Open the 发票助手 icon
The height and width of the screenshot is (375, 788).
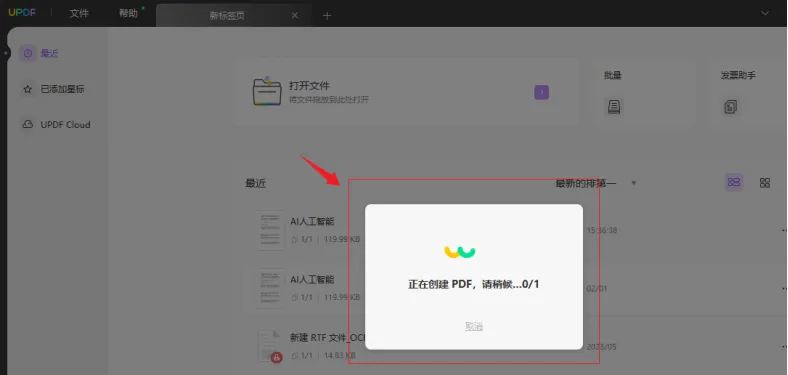(x=731, y=107)
